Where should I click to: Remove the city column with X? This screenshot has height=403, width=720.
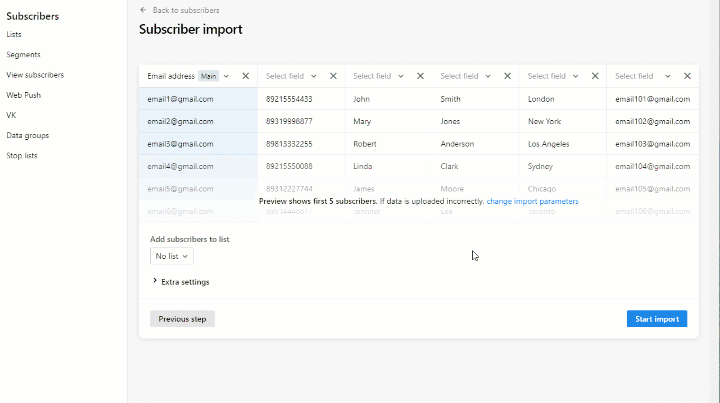click(x=595, y=76)
